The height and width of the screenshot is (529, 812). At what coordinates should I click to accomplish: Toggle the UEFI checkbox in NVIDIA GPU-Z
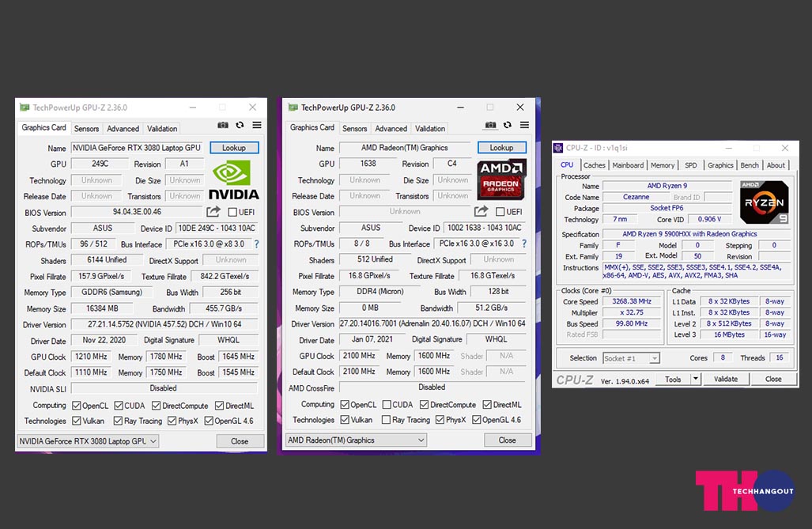point(232,212)
